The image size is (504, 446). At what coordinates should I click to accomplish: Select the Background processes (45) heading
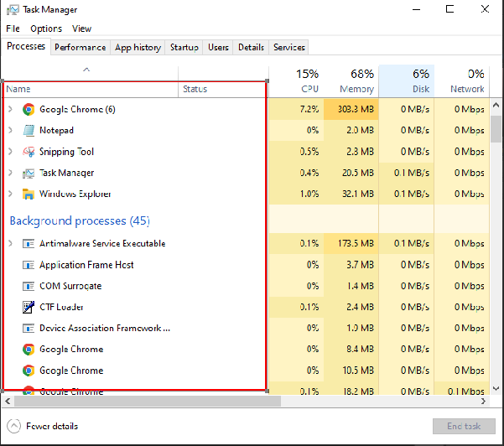pyautogui.click(x=80, y=221)
